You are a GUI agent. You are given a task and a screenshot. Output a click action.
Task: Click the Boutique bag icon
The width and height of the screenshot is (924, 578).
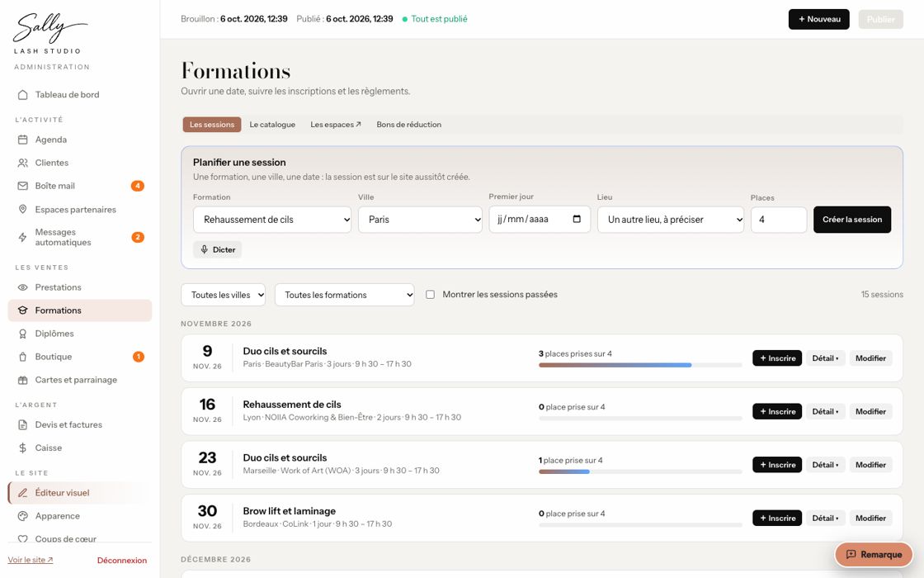click(x=22, y=357)
